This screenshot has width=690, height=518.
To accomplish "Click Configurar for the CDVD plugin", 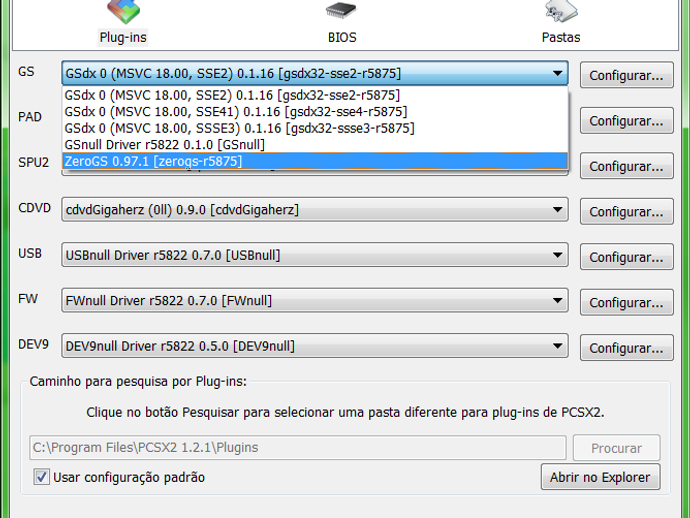I will coord(627,212).
